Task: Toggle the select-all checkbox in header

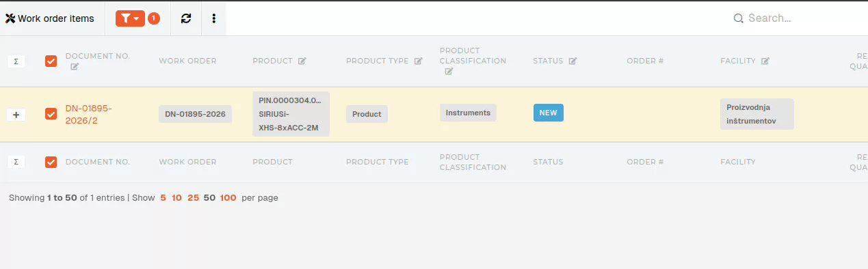Action: tap(51, 61)
